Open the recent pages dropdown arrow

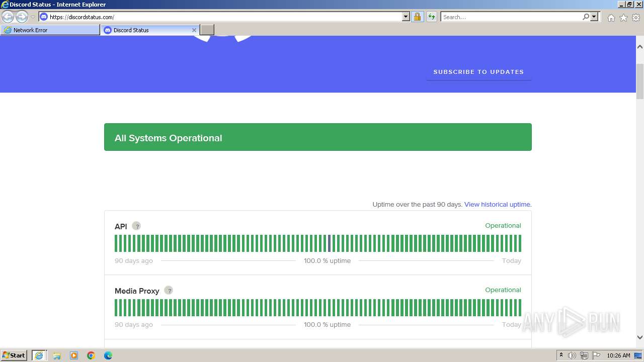click(x=33, y=17)
